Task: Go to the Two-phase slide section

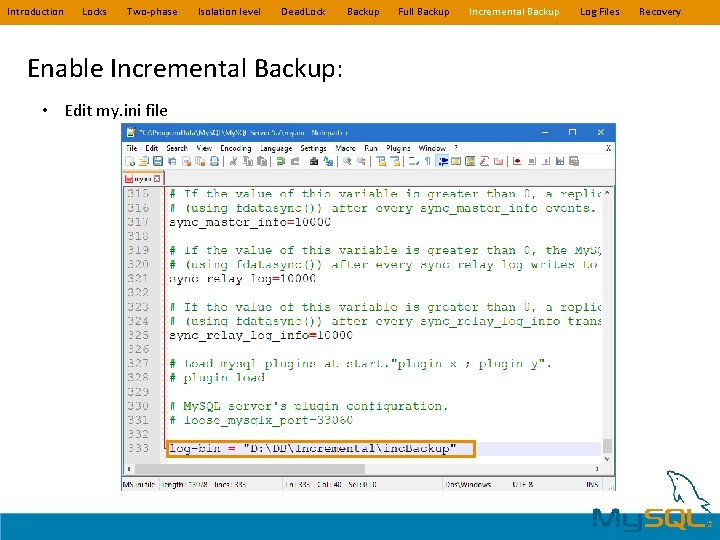Action: [x=152, y=12]
